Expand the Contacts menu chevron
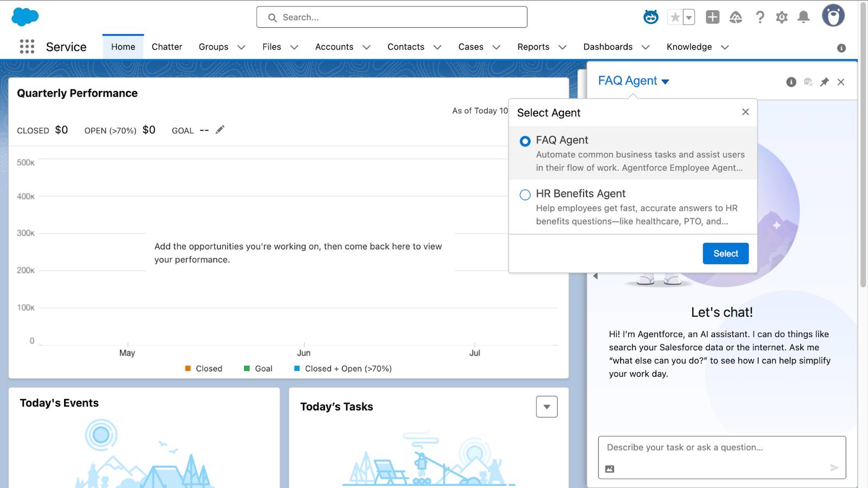Viewport: 868px width, 488px height. [x=437, y=47]
